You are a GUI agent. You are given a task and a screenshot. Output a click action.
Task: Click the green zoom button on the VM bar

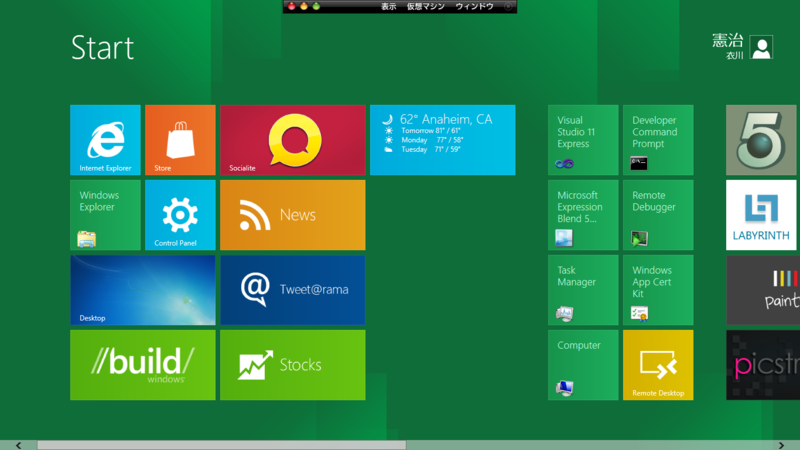pyautogui.click(x=316, y=6)
